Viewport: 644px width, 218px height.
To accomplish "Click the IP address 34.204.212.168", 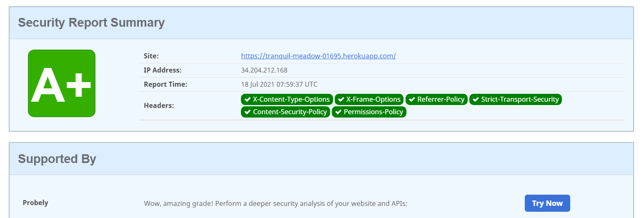I will (264, 70).
